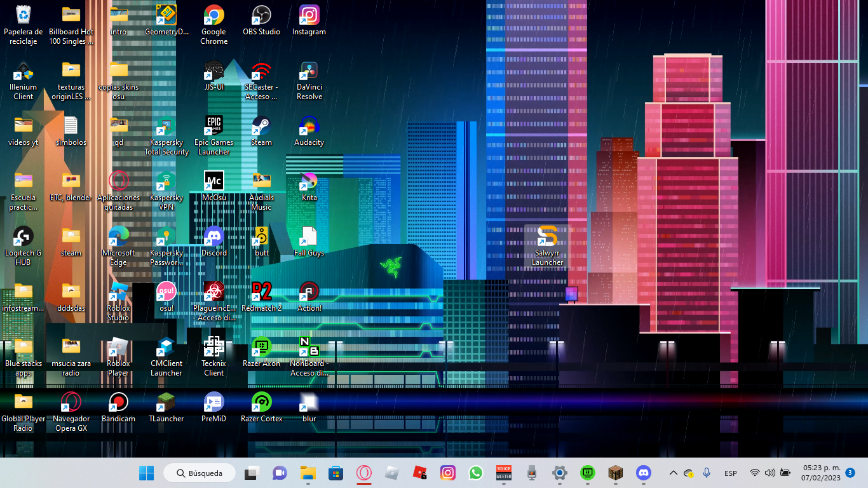This screenshot has width=868, height=488.
Task: Toggle the Task View button in taskbar
Action: click(252, 473)
